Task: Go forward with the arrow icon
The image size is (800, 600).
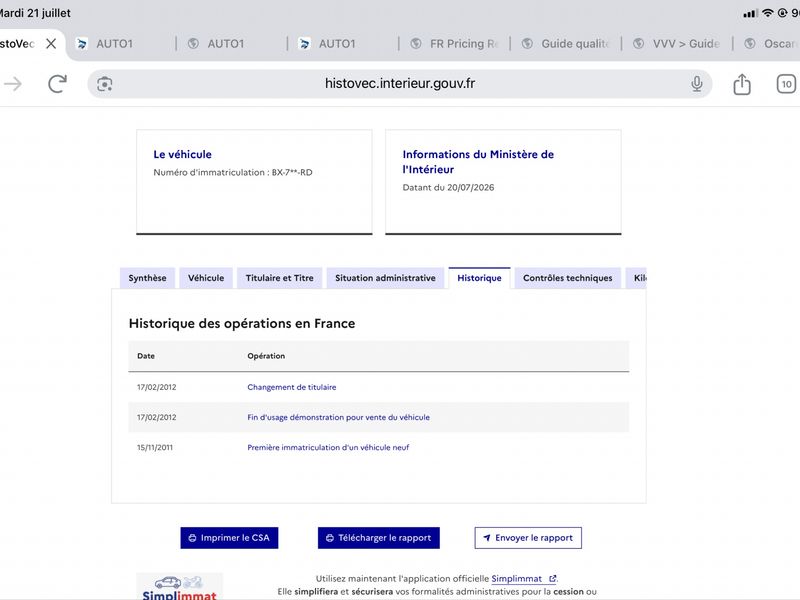Action: coord(13,84)
